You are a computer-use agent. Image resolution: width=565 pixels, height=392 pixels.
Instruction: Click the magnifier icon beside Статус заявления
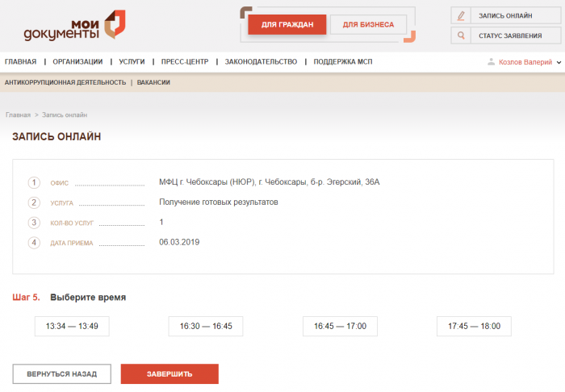461,35
